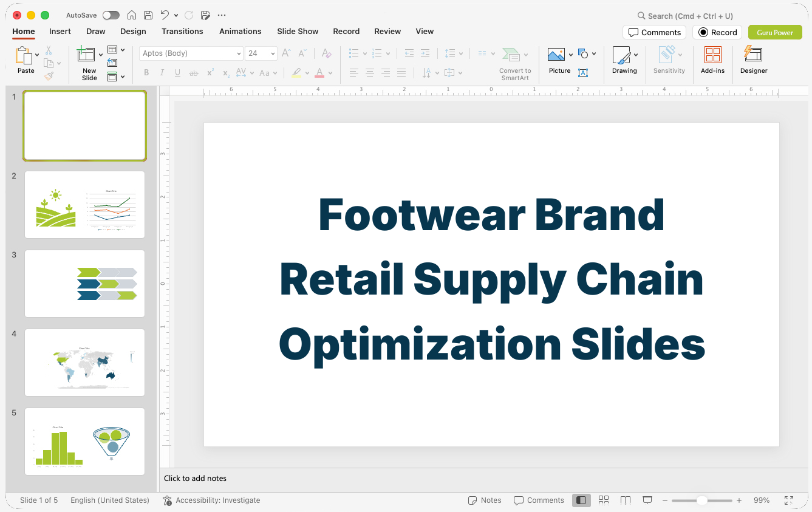This screenshot has height=512, width=812.
Task: Switch to Slide Sorter view in status bar
Action: pos(604,500)
